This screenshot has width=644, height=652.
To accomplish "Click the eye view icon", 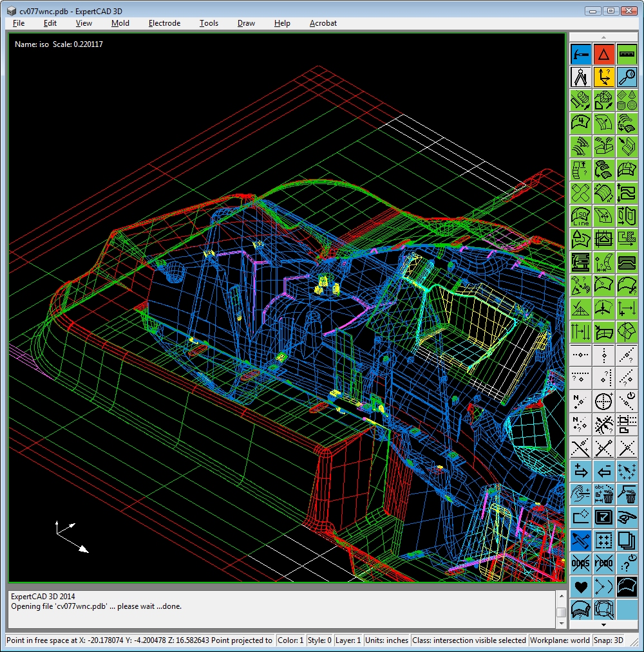I will click(627, 517).
